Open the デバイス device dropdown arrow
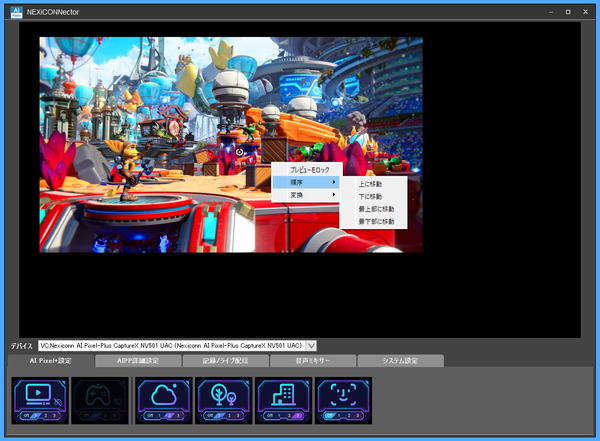This screenshot has width=600, height=441. tap(311, 346)
